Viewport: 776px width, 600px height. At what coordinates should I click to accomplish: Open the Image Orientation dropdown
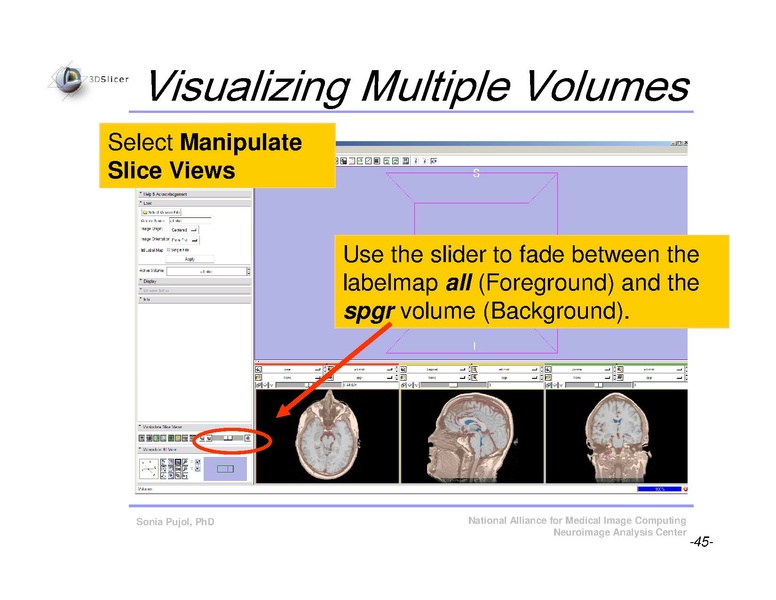(x=184, y=240)
